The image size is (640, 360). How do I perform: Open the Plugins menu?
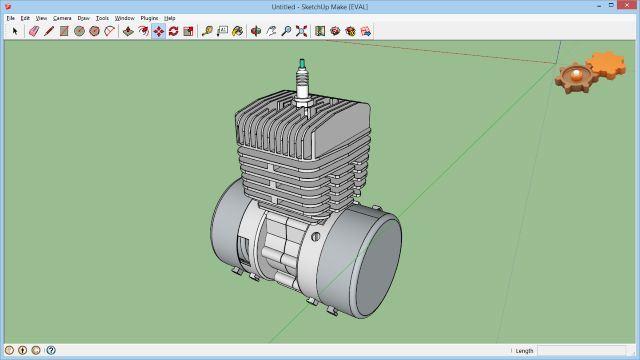[149, 18]
